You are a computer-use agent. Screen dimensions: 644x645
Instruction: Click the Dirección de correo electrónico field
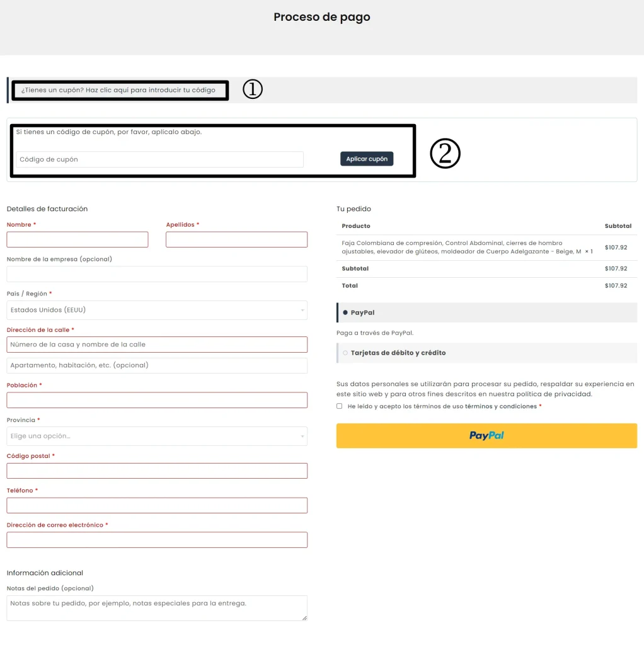point(157,540)
